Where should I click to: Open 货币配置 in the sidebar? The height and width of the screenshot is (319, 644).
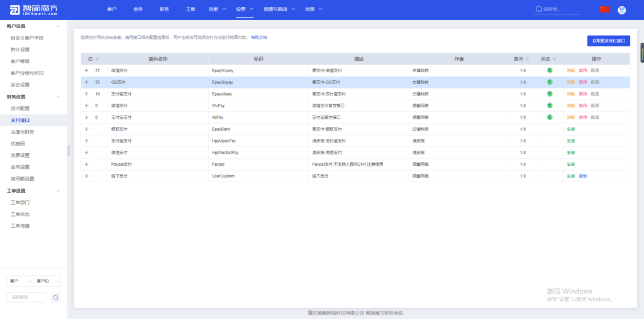[20, 109]
